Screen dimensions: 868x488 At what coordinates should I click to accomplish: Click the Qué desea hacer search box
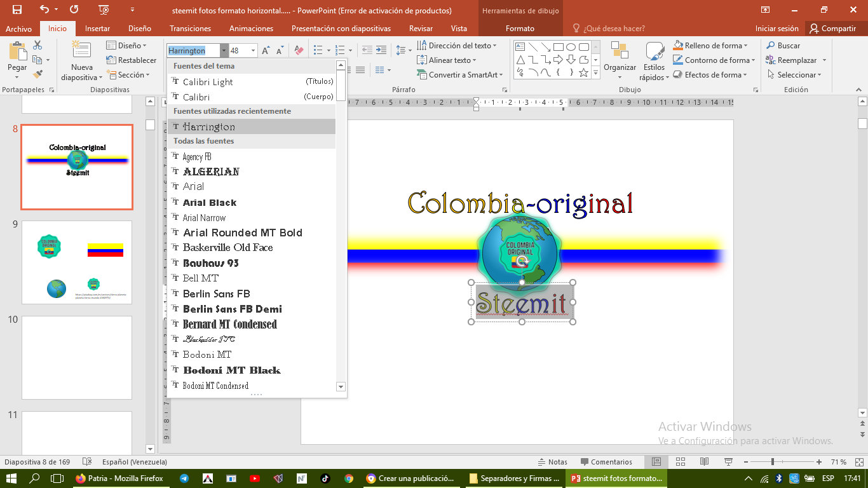tap(609, 29)
